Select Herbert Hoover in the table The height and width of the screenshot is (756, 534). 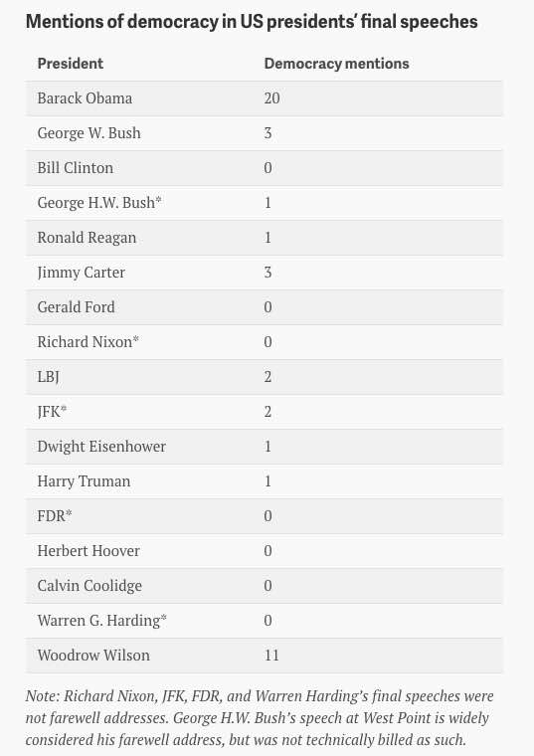pyautogui.click(x=89, y=551)
